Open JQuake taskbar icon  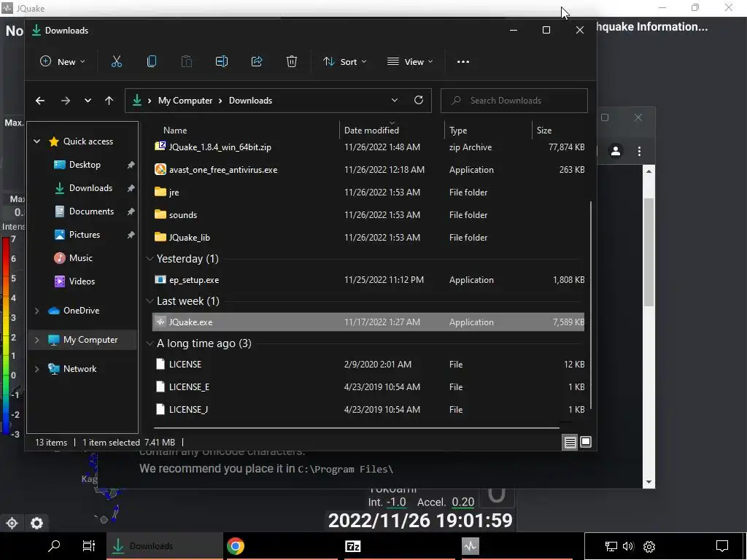click(470, 546)
